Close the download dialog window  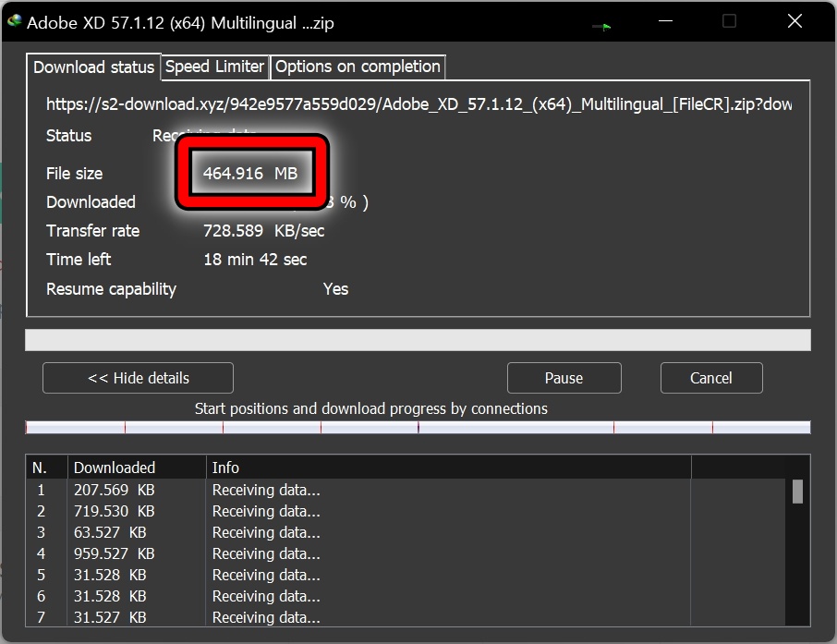795,21
